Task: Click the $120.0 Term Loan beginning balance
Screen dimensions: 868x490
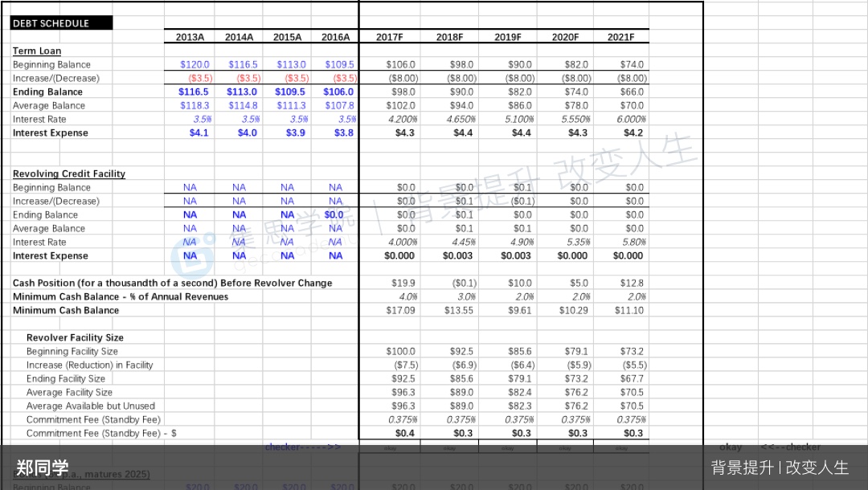Action: [194, 65]
